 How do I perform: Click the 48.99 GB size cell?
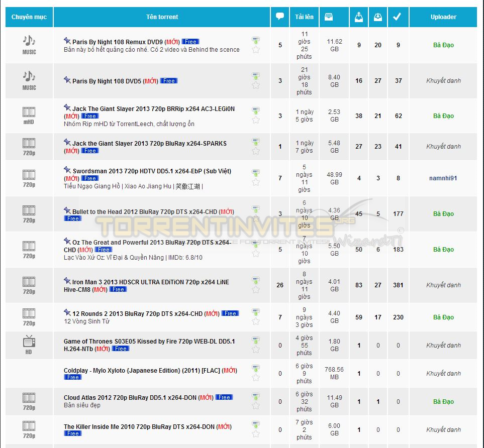(334, 178)
